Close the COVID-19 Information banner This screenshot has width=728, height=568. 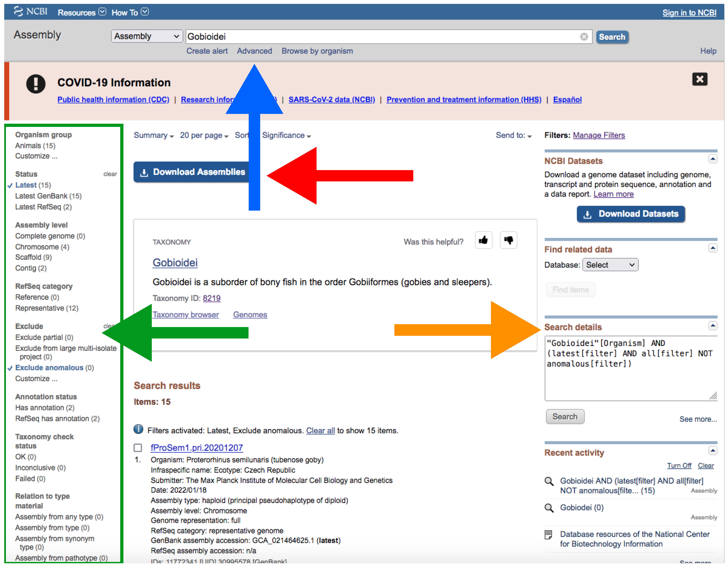coord(699,79)
